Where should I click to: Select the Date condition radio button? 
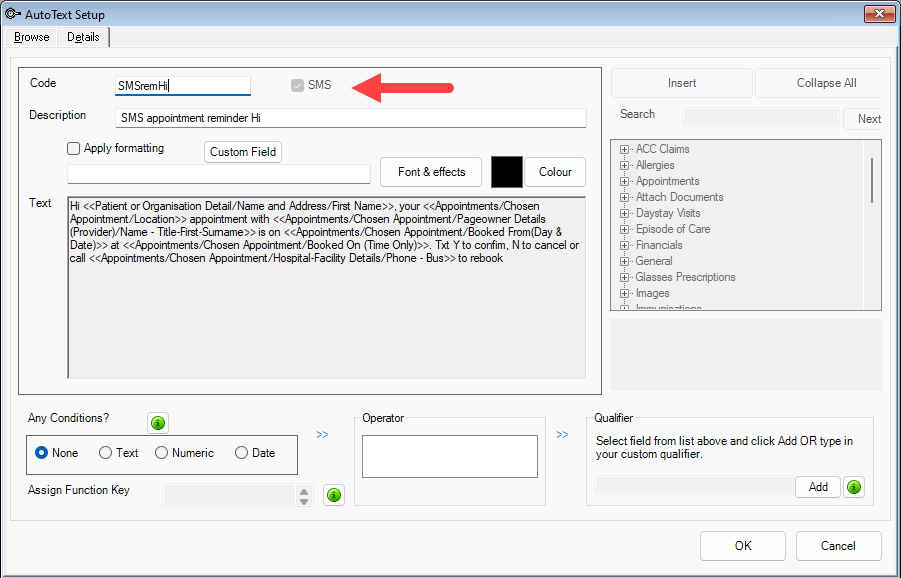pos(241,453)
